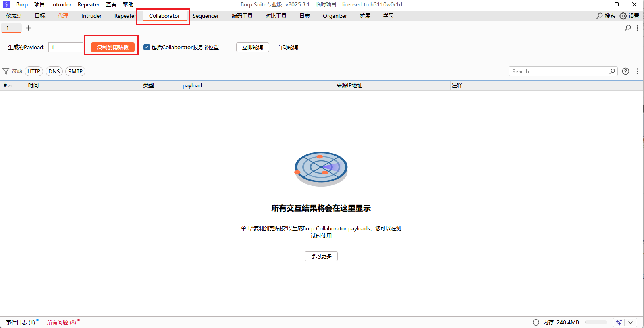The width and height of the screenshot is (644, 328).
Task: Add a new Collaborator tab with plus icon
Action: 28,28
